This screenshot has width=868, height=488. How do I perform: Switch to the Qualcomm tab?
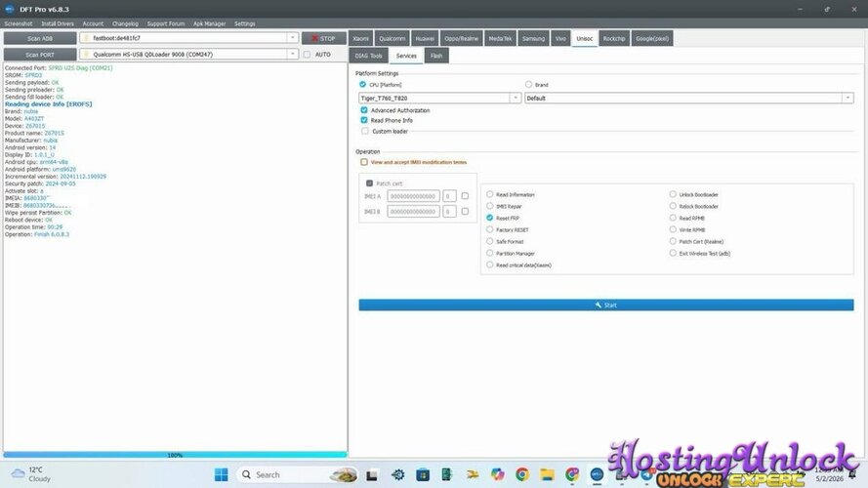pyautogui.click(x=392, y=38)
